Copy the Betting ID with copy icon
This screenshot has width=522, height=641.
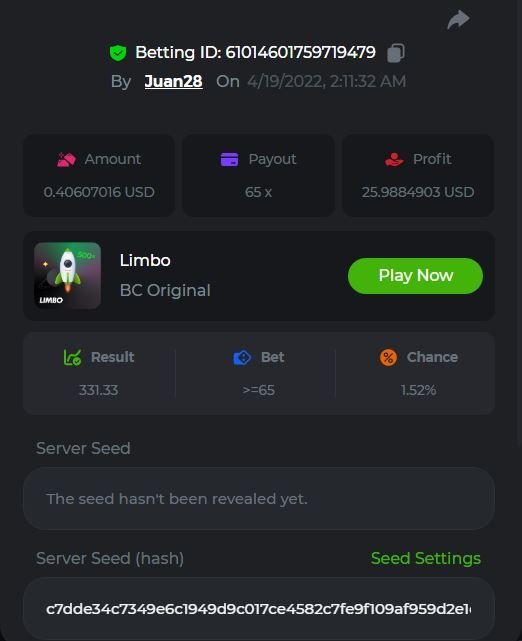point(396,53)
